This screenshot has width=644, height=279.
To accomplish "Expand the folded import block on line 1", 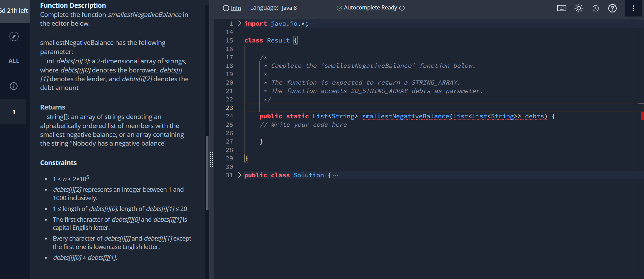I will tap(240, 23).
